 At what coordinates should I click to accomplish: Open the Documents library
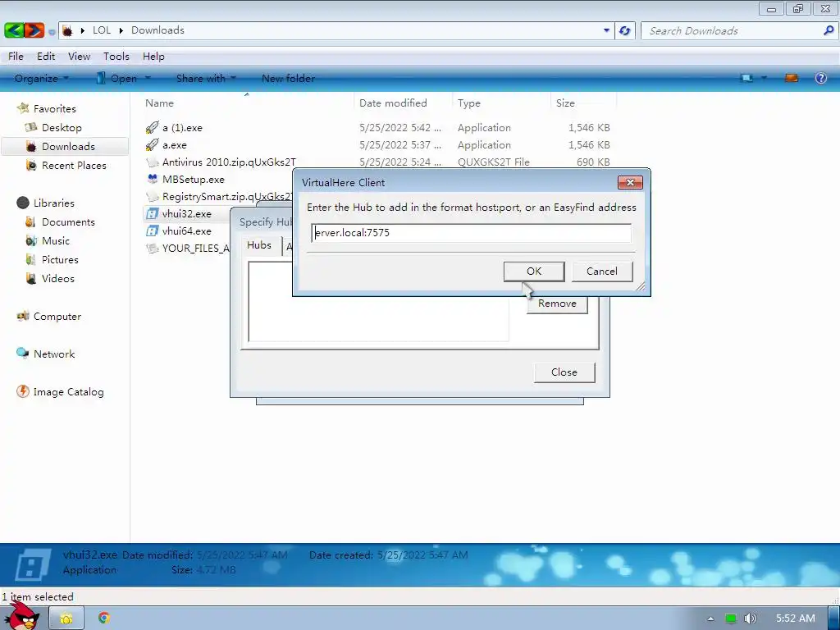coord(68,221)
